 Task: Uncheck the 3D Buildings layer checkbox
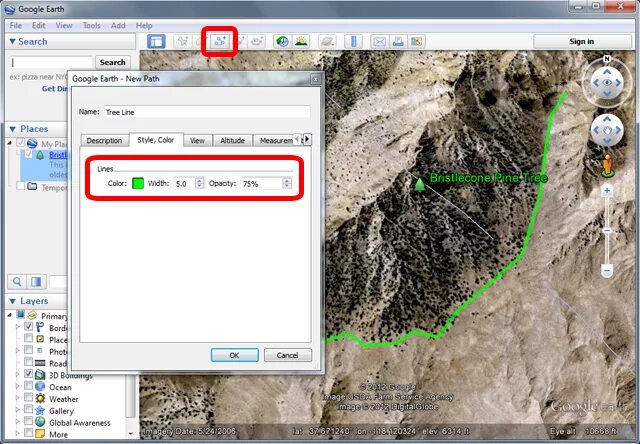(x=28, y=373)
